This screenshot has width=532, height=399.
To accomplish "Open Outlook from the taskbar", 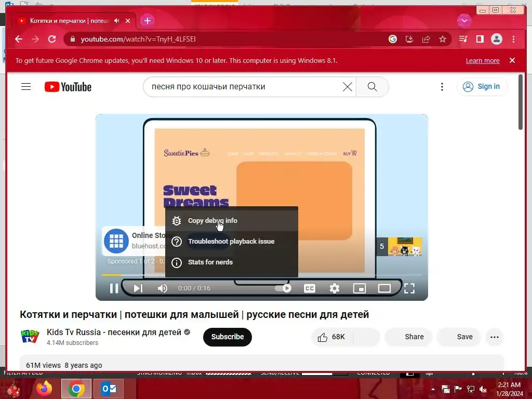I will pos(109,389).
